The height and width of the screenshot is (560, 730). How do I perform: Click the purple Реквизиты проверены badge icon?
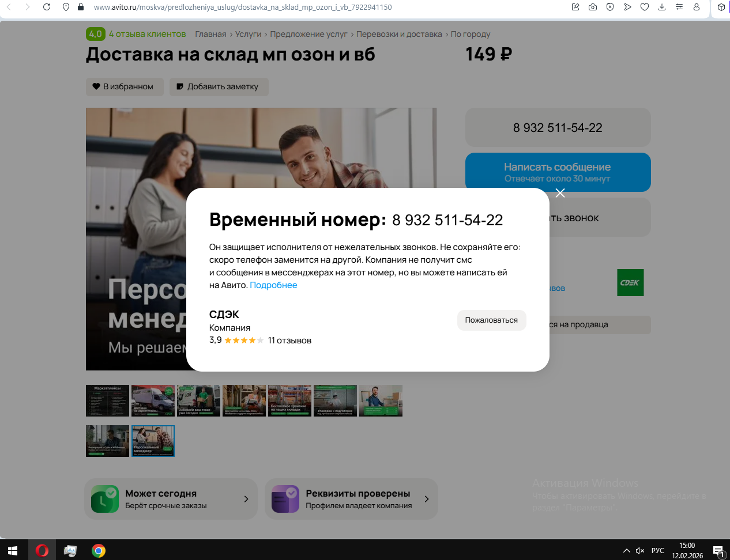(285, 499)
